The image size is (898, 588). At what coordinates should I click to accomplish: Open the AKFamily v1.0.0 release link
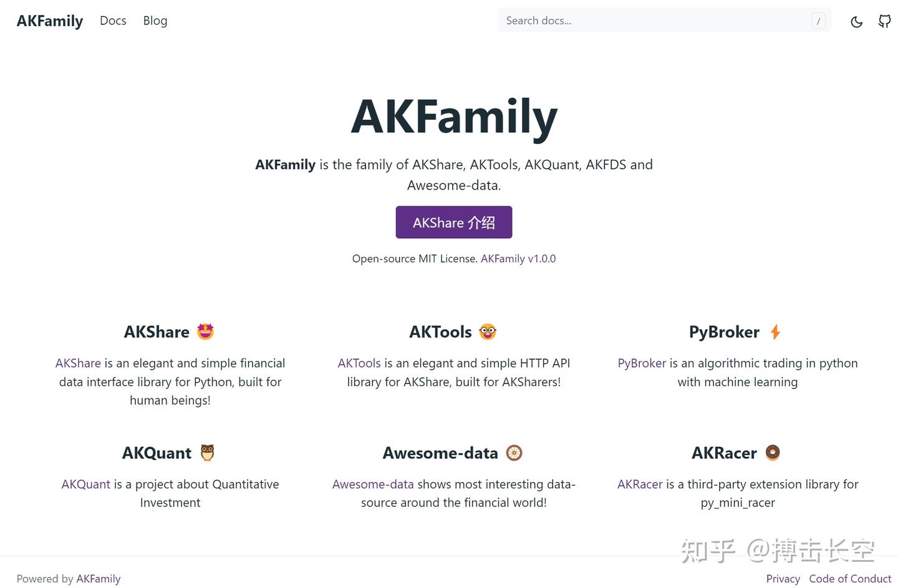click(x=518, y=258)
